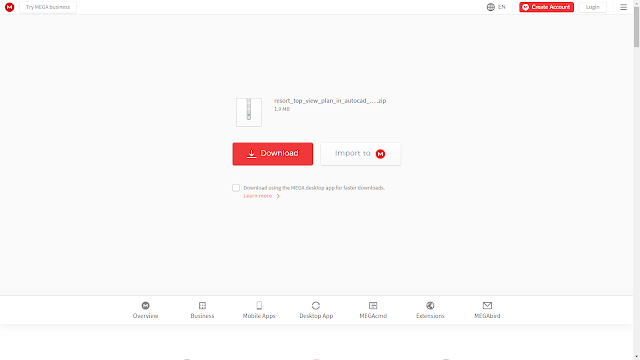The width and height of the screenshot is (640, 360).
Task: Open the Business section icon
Action: pyautogui.click(x=202, y=305)
